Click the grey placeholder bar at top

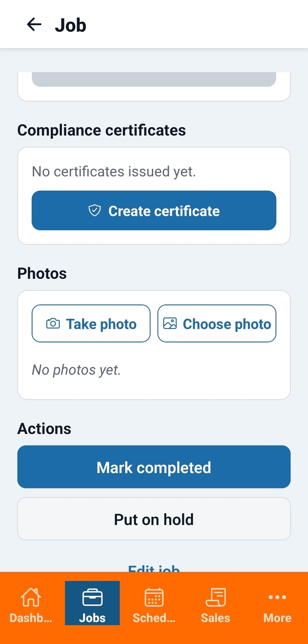[x=154, y=79]
